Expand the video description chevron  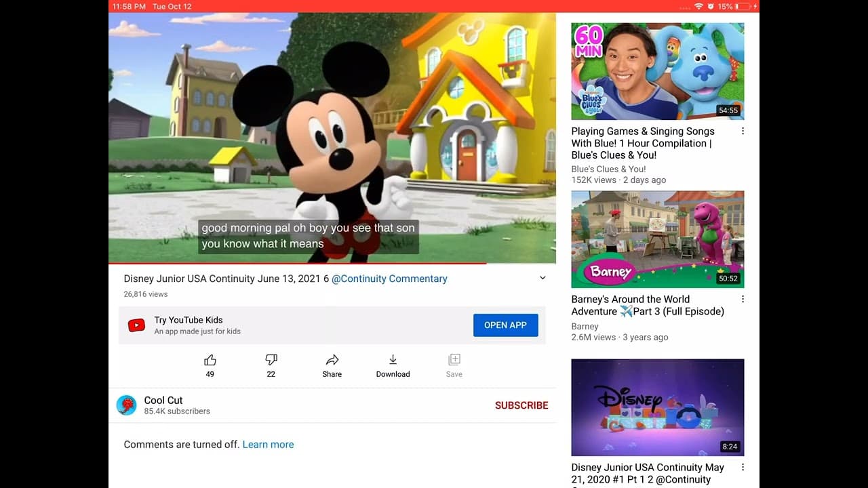click(542, 278)
